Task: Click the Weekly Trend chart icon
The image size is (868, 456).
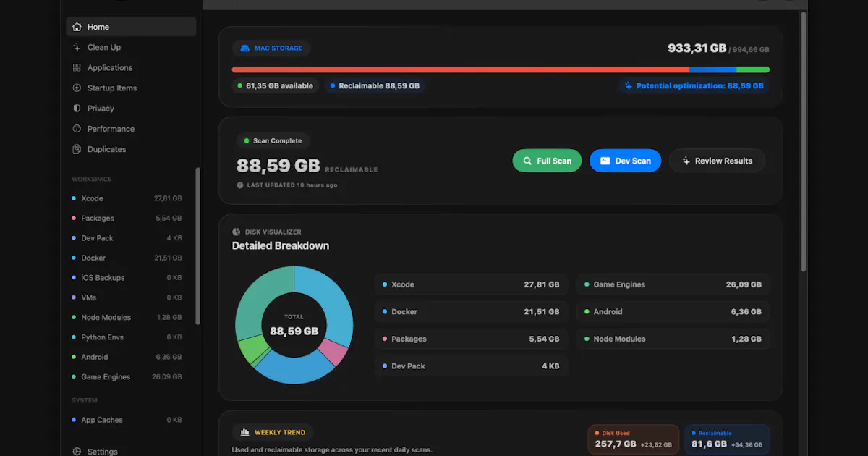Action: 244,432
